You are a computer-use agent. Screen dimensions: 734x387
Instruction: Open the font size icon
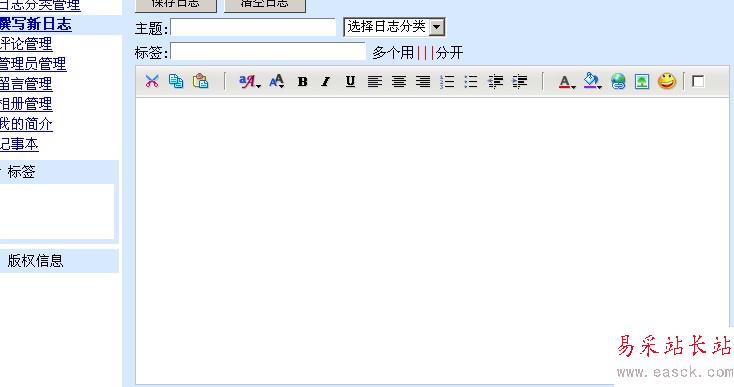click(277, 81)
